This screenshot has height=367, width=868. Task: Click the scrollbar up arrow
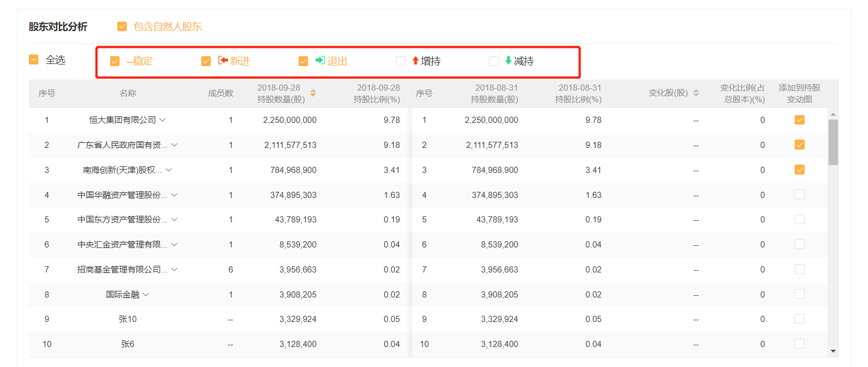tap(833, 115)
